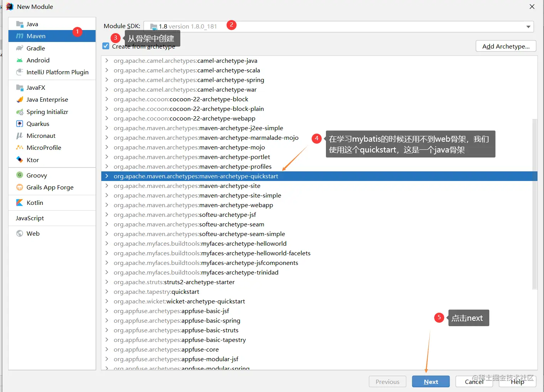Expand struts2-archetype-starter node
Viewport: 544px width, 392px height.
[107, 282]
